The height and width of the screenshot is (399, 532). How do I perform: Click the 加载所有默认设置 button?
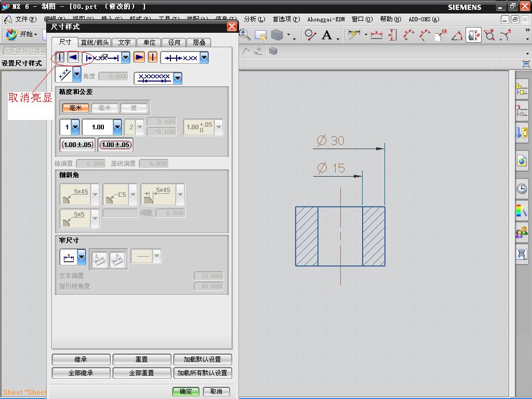(202, 373)
